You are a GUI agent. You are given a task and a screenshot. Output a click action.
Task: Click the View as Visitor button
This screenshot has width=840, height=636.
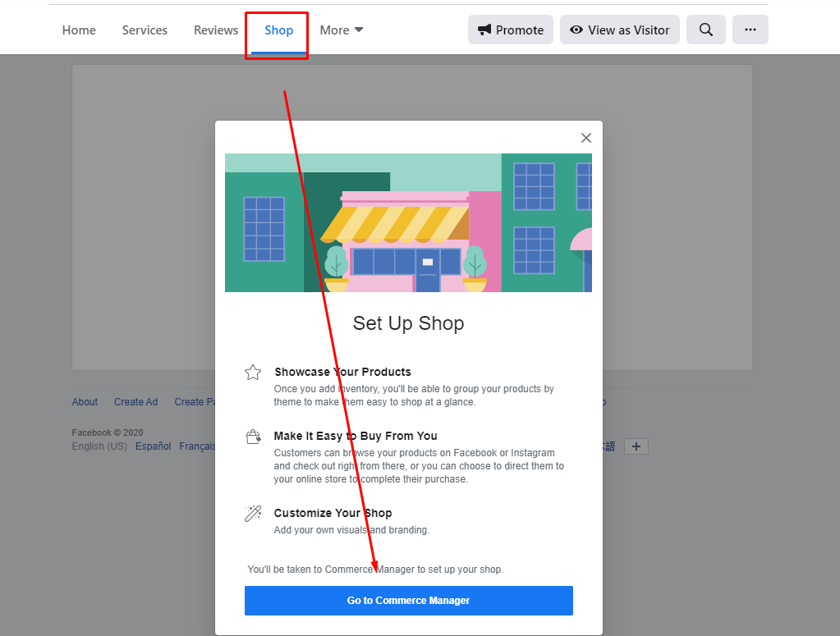(x=619, y=30)
